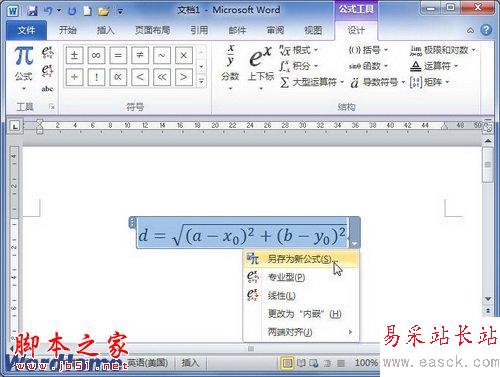This screenshot has height=377, width=500.
Task: Click the 100% zoom level button
Action: tap(366, 363)
